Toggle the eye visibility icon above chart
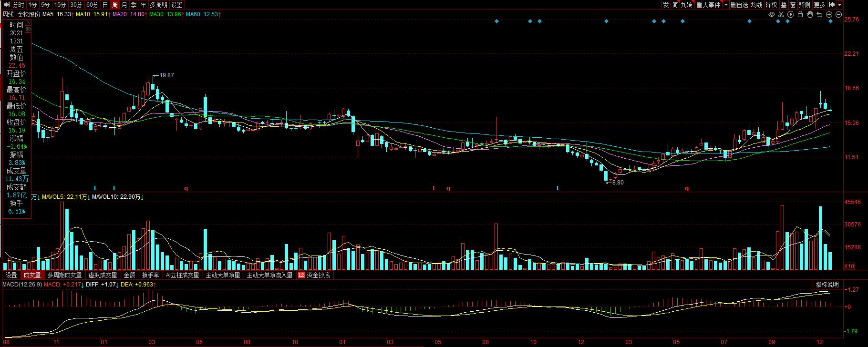 pos(772,14)
